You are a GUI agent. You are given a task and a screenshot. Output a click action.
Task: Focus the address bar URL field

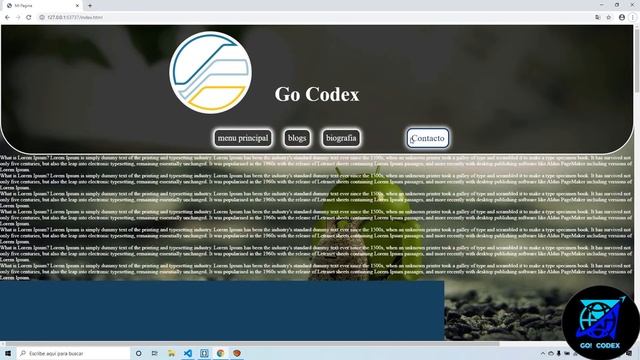pyautogui.click(x=318, y=18)
